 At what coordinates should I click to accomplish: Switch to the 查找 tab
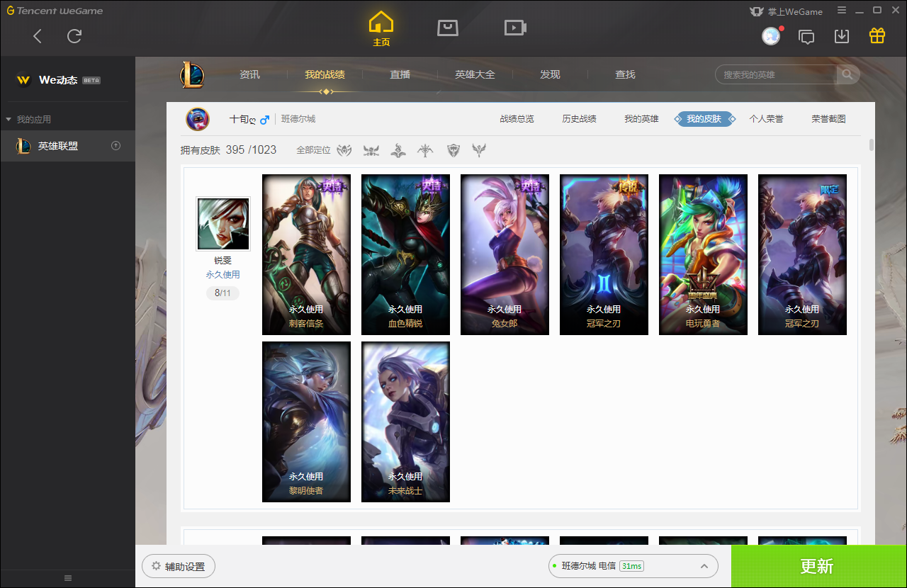(x=625, y=74)
